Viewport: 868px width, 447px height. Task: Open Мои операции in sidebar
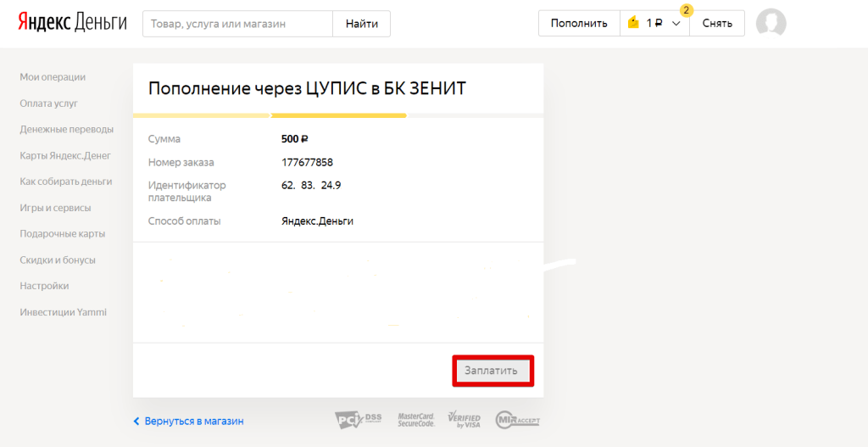click(x=53, y=77)
